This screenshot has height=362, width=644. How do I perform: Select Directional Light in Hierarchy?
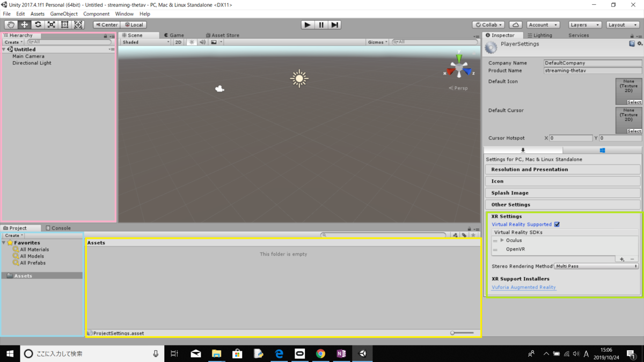pyautogui.click(x=32, y=63)
